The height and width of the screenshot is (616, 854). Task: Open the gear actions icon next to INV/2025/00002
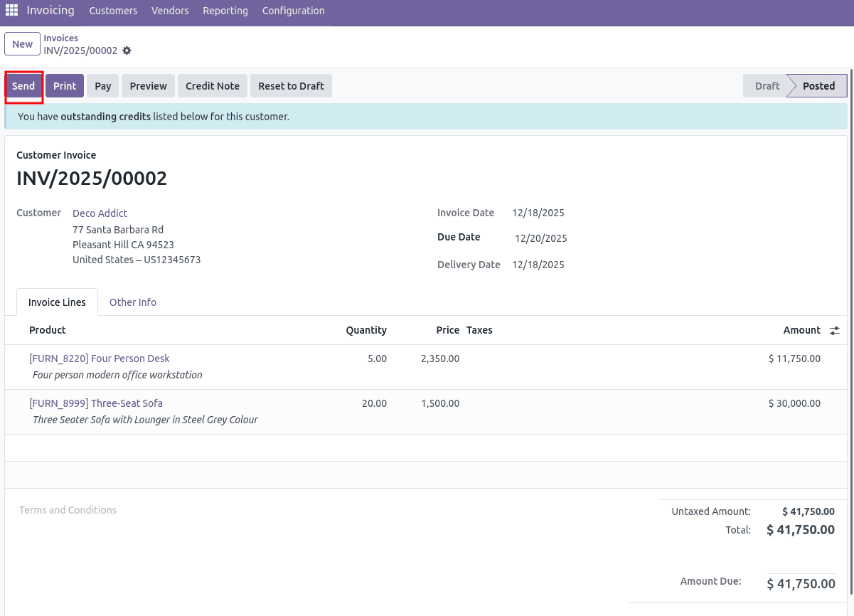pos(127,51)
